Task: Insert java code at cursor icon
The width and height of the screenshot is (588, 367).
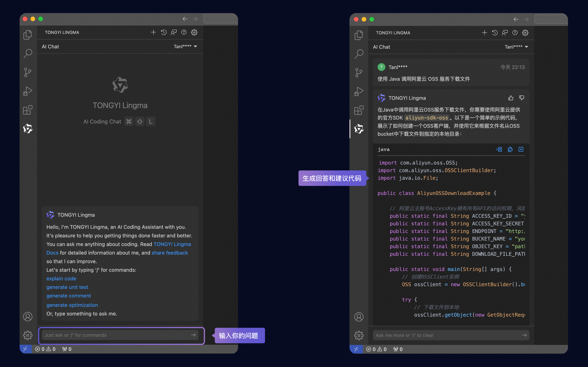Action: coord(499,149)
